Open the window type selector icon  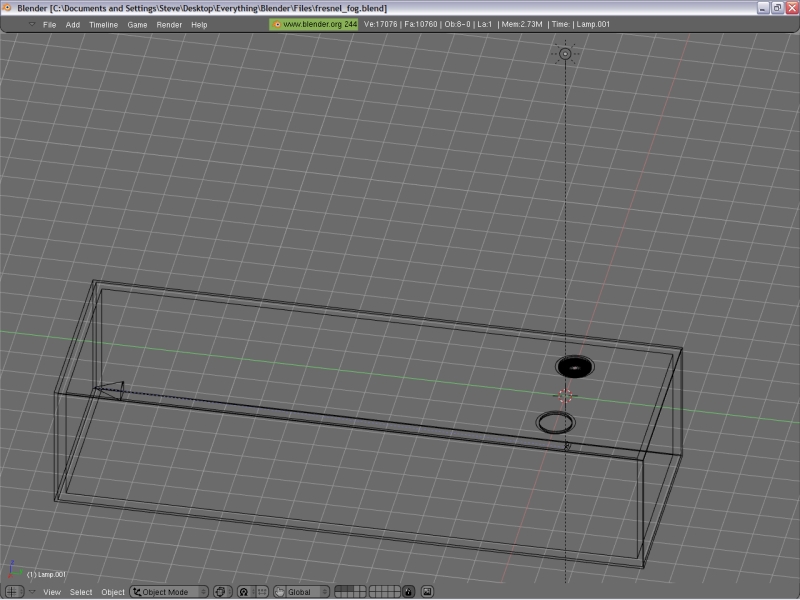click(13, 592)
